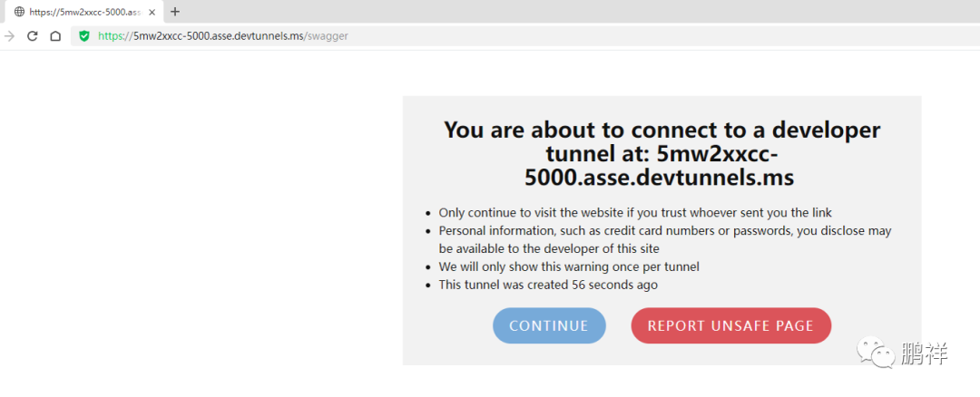Click 'This tunnel was created 56 seconds ago'
980x397 pixels.
coord(548,286)
